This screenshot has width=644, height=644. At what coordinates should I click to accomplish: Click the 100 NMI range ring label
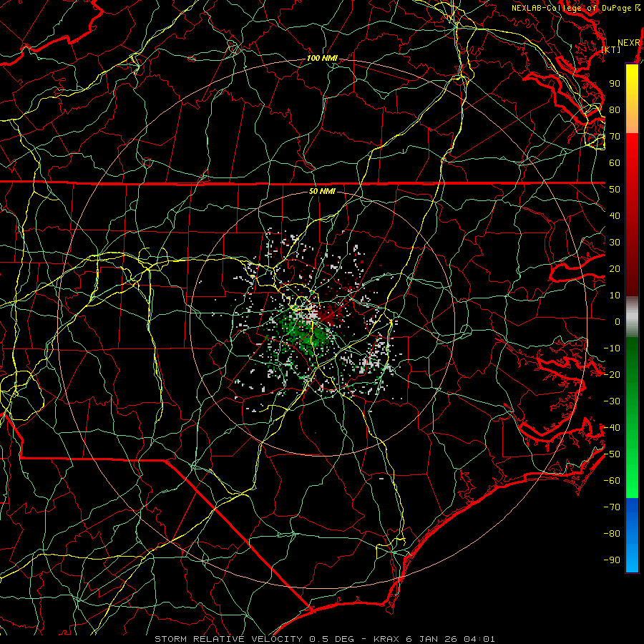(x=322, y=59)
